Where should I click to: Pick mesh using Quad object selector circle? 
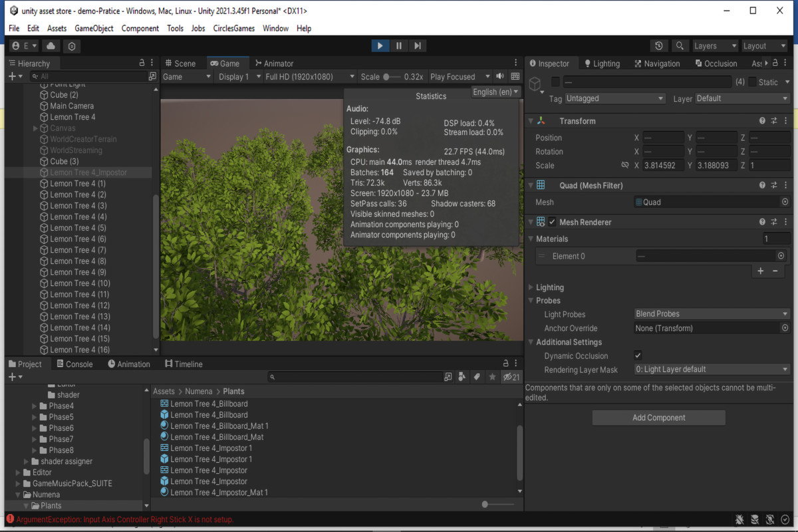[x=785, y=202]
